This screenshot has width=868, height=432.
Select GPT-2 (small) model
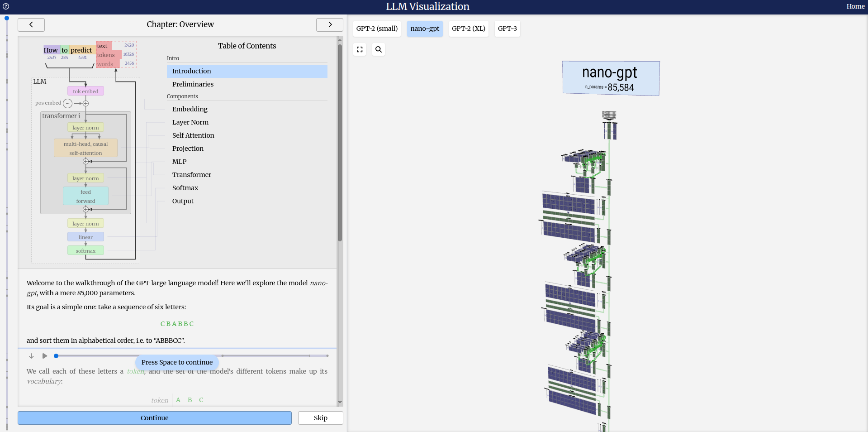point(377,29)
